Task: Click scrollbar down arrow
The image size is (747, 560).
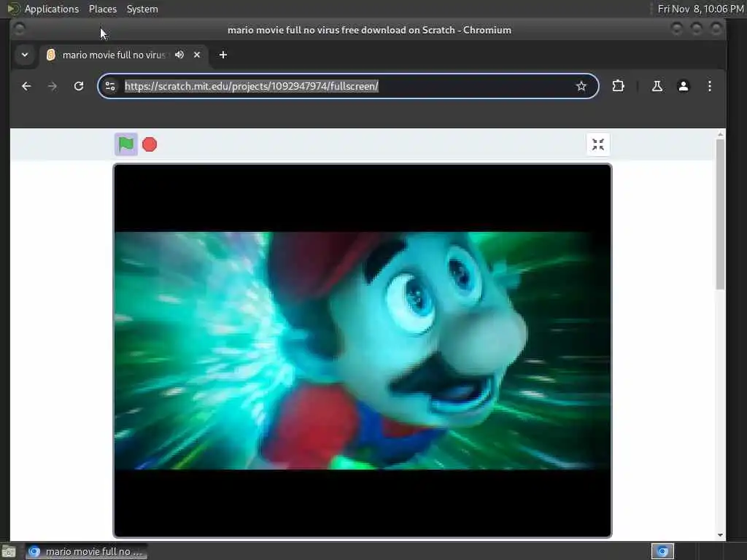Action: click(x=720, y=534)
